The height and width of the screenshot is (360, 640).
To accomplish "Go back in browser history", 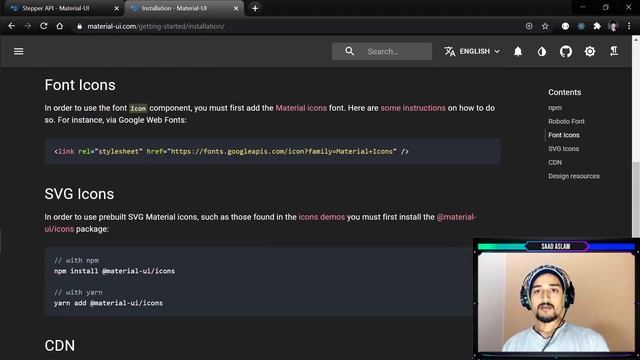I will click(11, 26).
